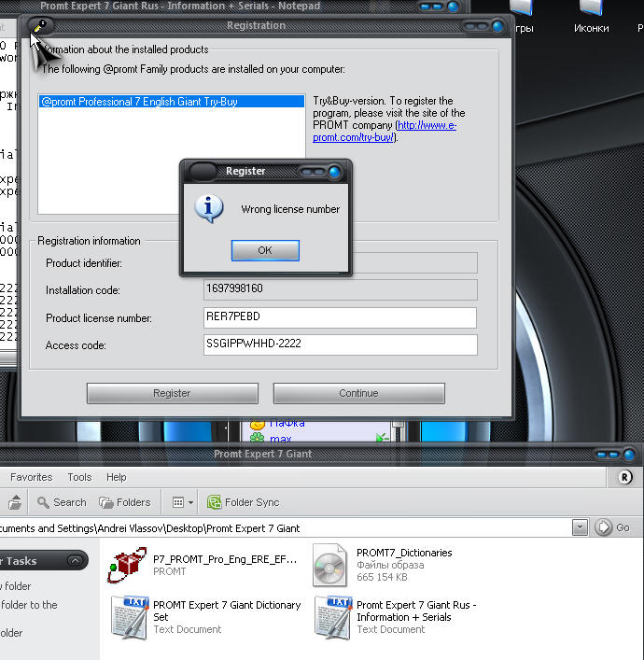Click the blue close orb in the Explorer window
The image size is (644, 660).
[x=629, y=455]
